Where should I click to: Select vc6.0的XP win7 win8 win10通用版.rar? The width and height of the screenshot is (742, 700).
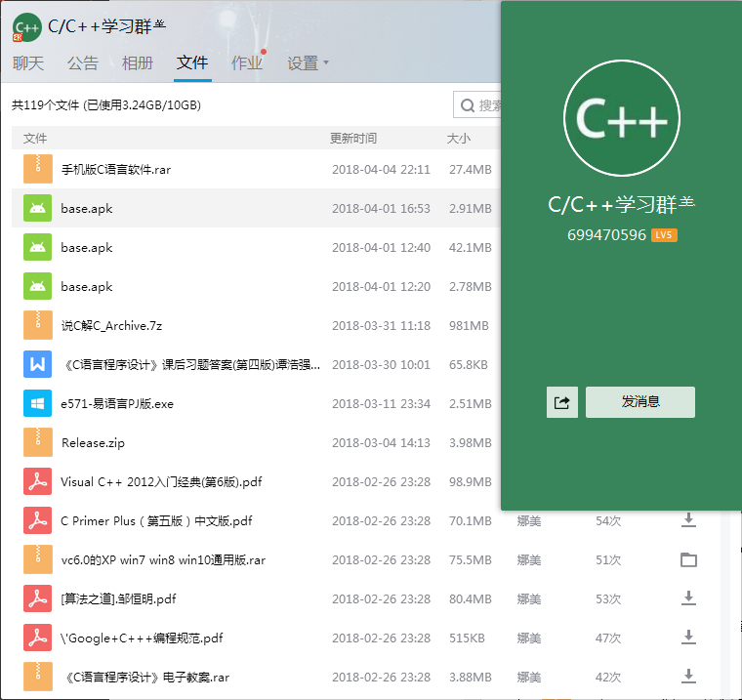163,560
